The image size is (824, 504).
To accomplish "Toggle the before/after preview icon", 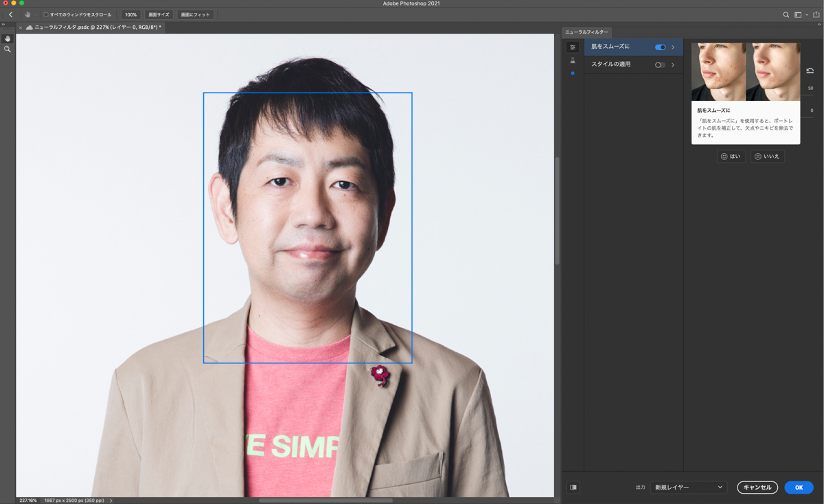I will (573, 488).
